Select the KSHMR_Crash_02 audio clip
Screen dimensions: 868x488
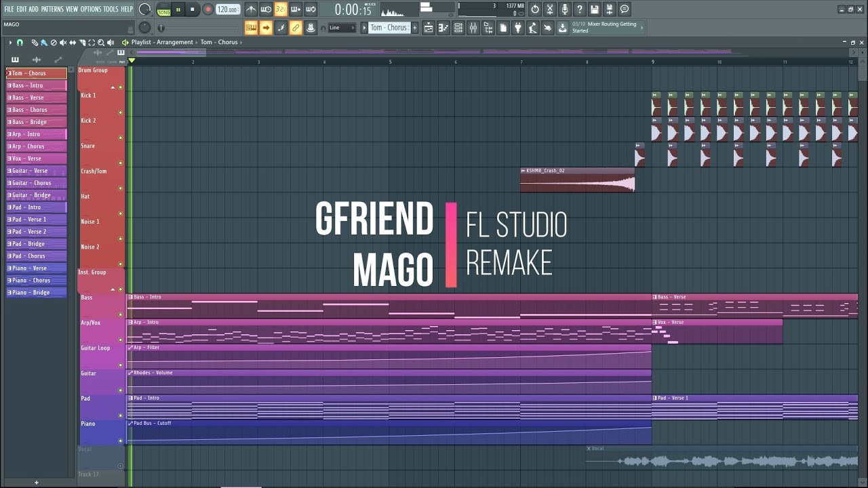tap(578, 180)
